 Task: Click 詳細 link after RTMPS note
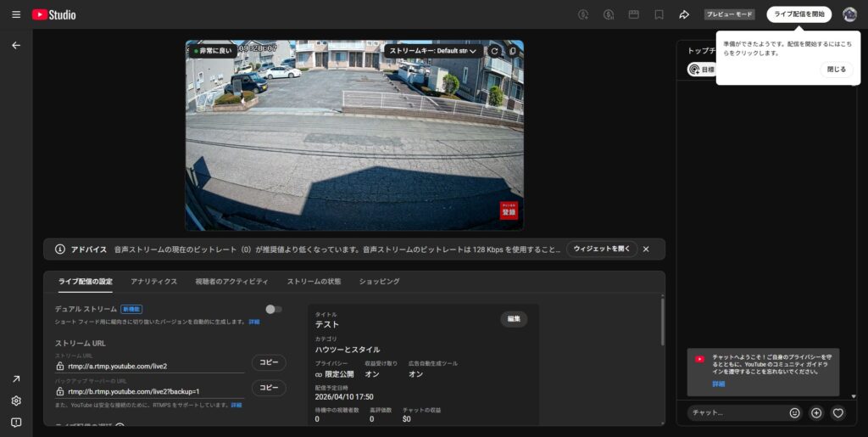236,406
